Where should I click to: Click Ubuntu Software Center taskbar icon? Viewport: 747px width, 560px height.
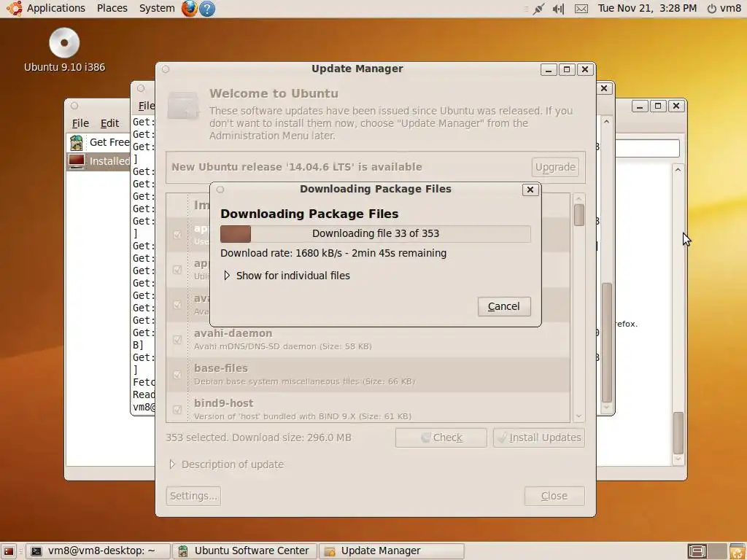[183, 551]
